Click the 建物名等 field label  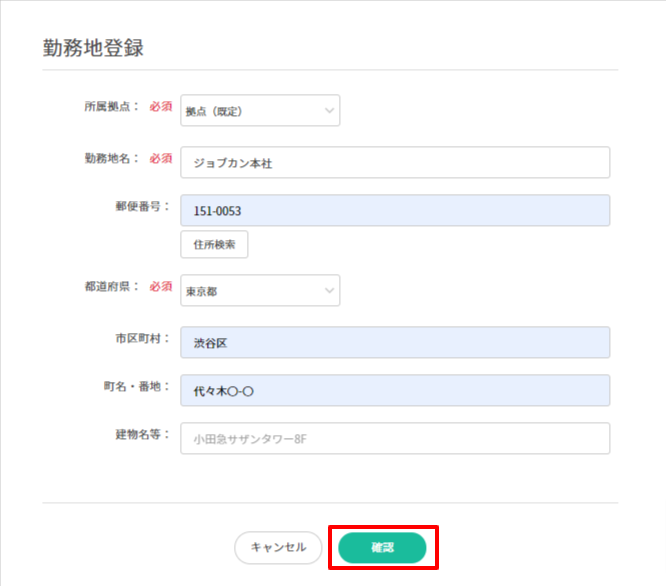pos(142,434)
